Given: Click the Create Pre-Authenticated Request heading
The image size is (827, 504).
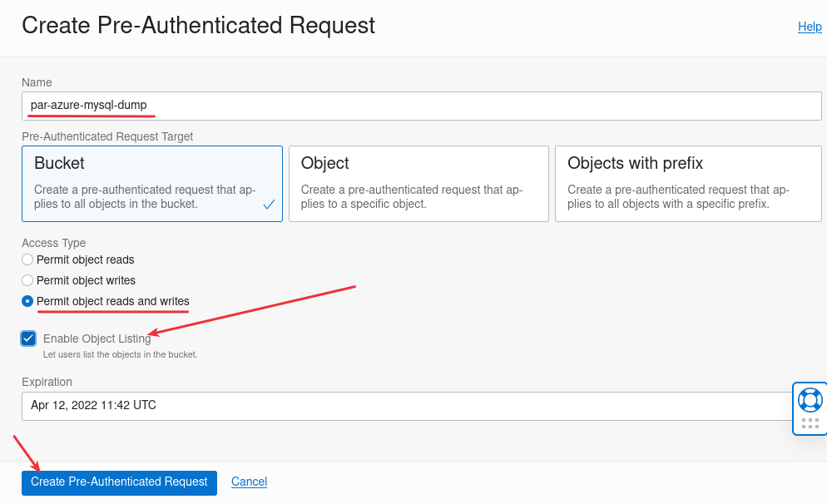Looking at the screenshot, I should tap(198, 25).
